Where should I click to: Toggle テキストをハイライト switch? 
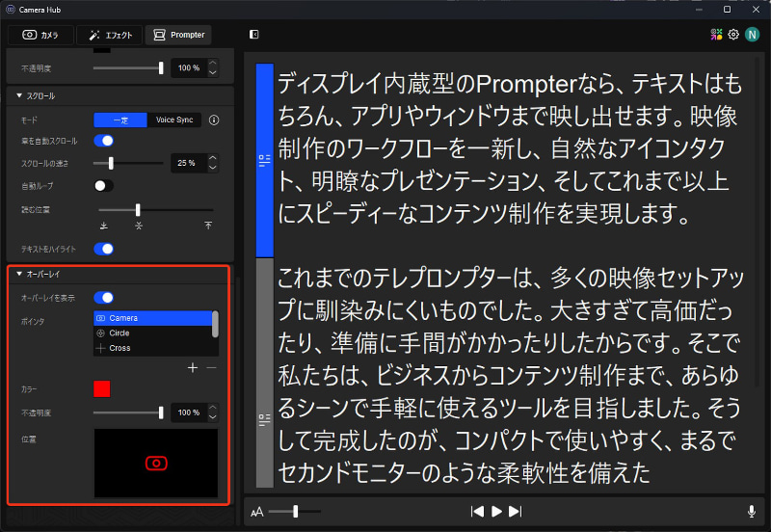(104, 250)
